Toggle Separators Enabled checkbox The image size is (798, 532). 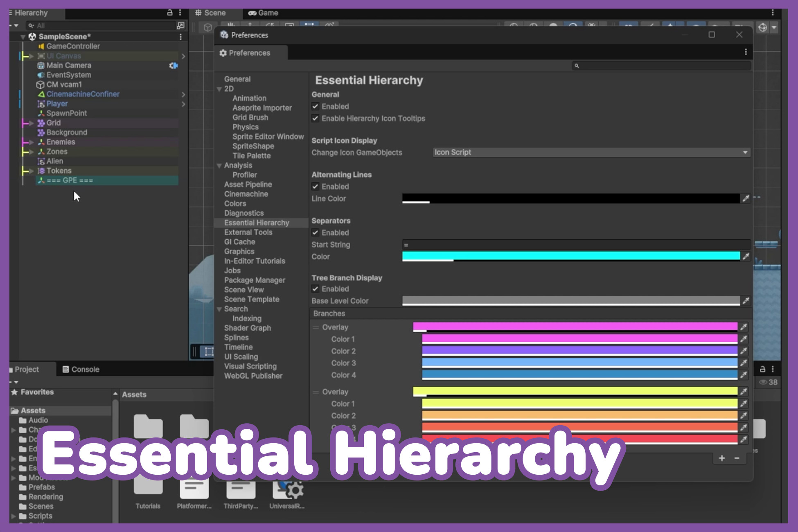click(x=315, y=233)
